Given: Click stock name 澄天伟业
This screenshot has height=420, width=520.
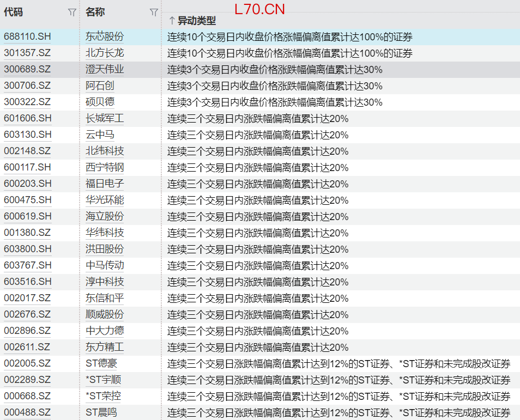Looking at the screenshot, I should [105, 70].
